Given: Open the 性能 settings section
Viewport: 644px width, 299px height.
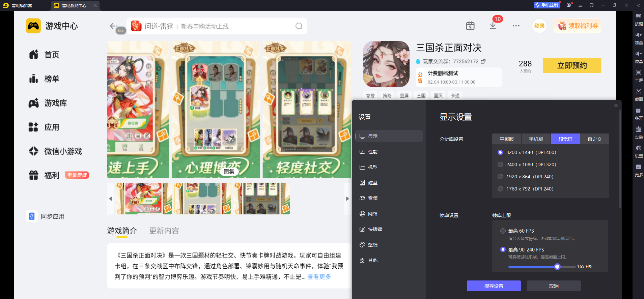Looking at the screenshot, I should pyautogui.click(x=372, y=152).
